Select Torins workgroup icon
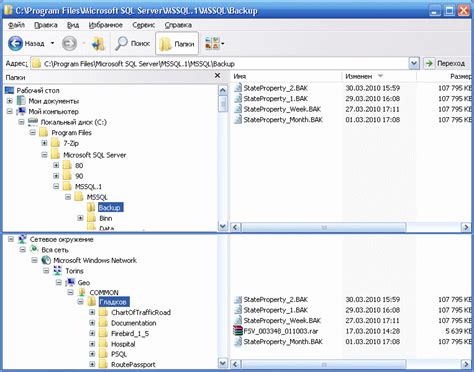 [x=58, y=271]
